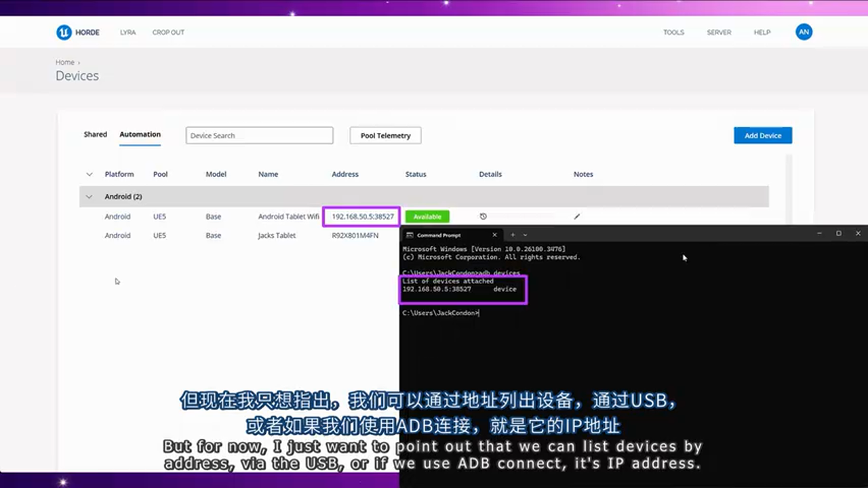
Task: Switch to the Shared tab
Action: tap(95, 134)
